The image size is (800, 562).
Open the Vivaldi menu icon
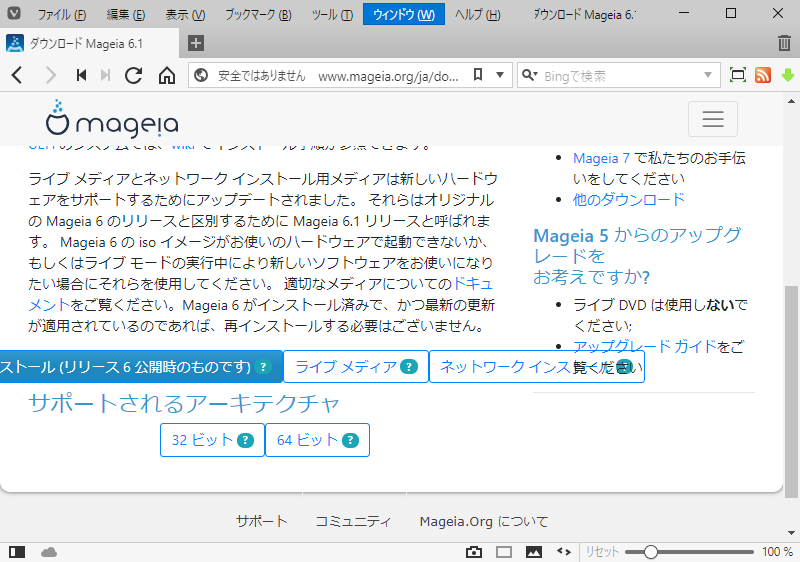(14, 13)
